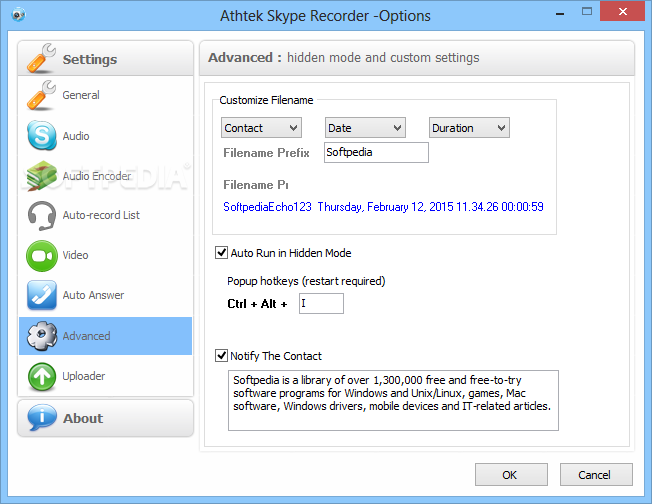The width and height of the screenshot is (652, 504).
Task: Open the Contact filename dropdown
Action: (261, 128)
